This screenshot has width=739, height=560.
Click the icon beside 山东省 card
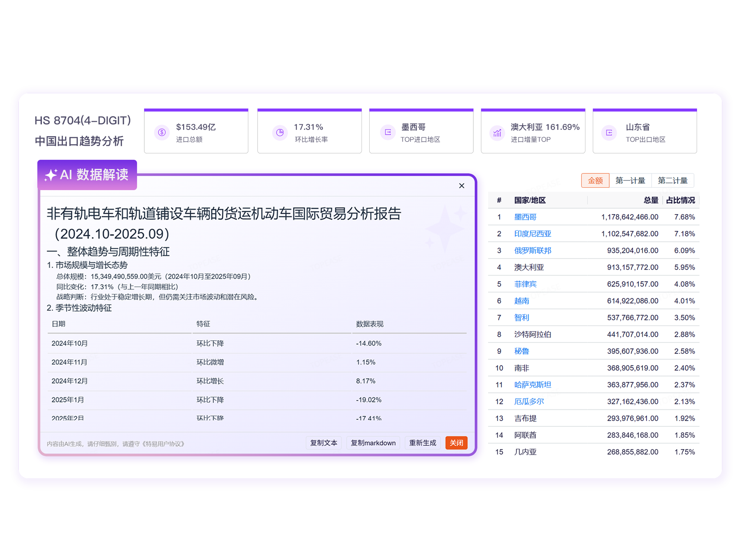pyautogui.click(x=609, y=133)
